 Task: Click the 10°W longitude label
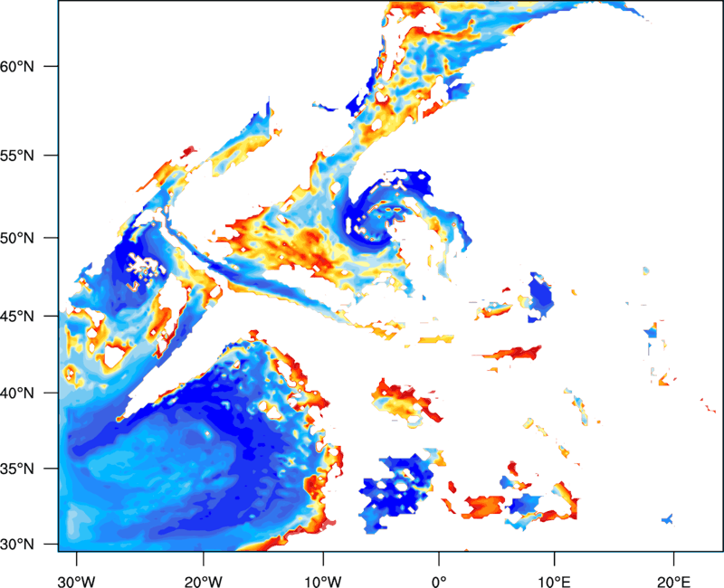pyautogui.click(x=323, y=582)
